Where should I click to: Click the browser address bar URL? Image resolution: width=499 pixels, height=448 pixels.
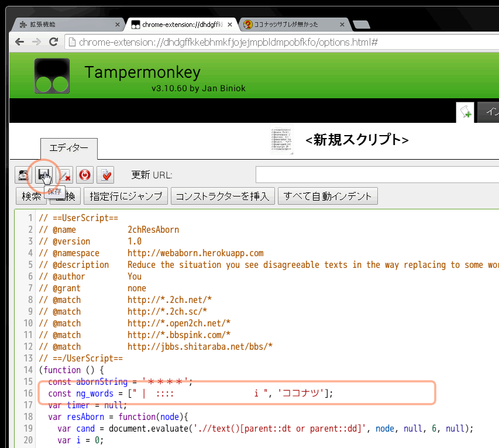coord(228,42)
